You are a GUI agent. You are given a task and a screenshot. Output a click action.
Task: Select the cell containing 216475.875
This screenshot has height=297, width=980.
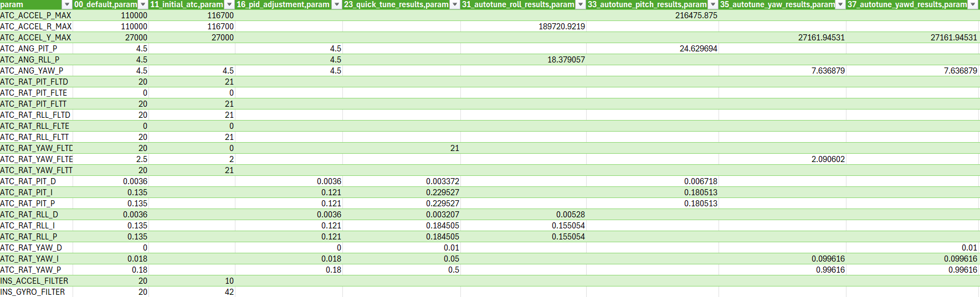pos(653,15)
